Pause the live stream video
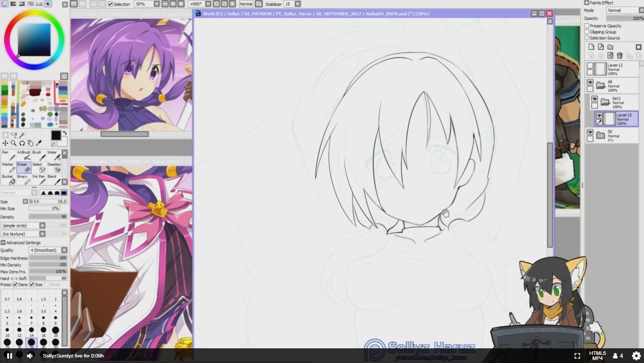 tap(9, 356)
